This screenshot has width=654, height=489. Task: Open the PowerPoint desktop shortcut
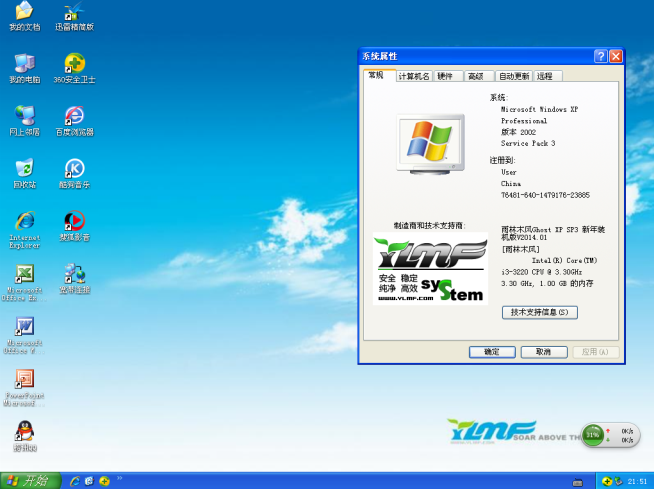point(25,388)
